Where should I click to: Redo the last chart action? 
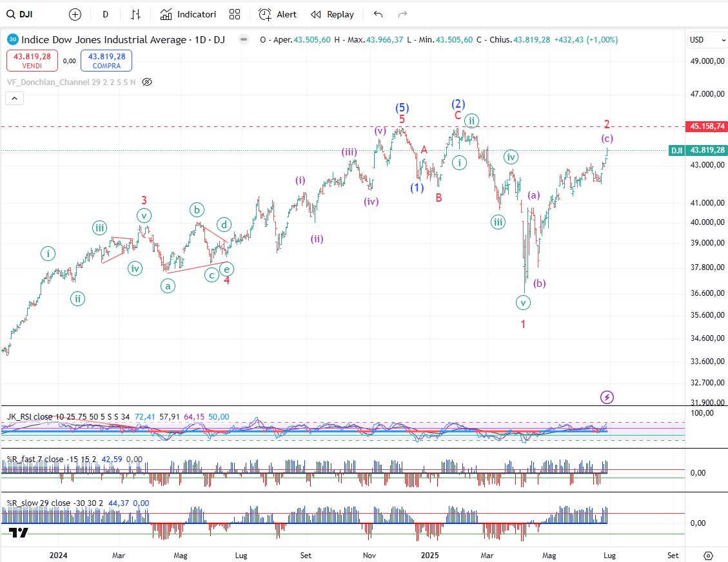402,14
